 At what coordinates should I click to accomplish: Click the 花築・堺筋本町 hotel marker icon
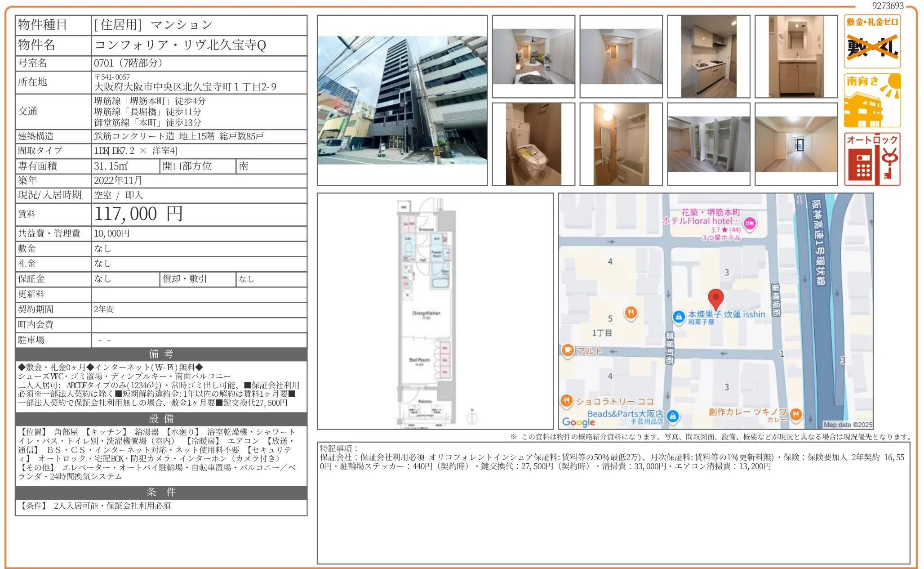[x=749, y=223]
